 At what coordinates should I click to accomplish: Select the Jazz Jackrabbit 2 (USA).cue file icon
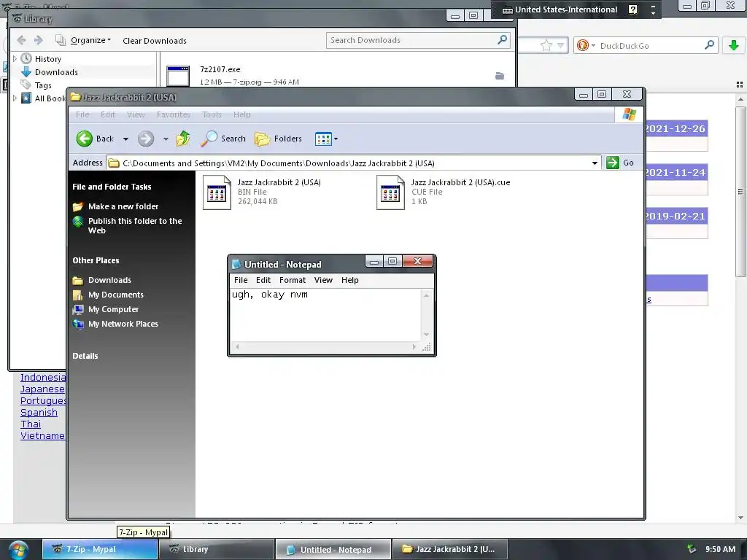390,192
